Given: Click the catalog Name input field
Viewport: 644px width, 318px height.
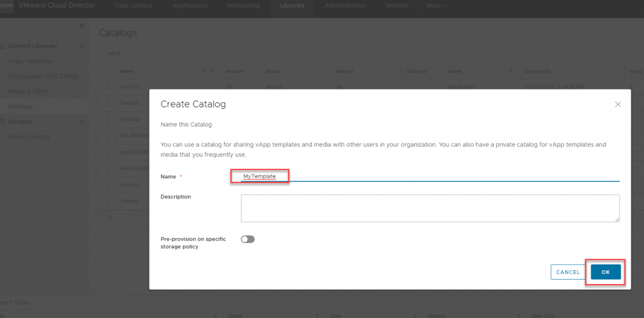Looking at the screenshot, I should (x=430, y=176).
